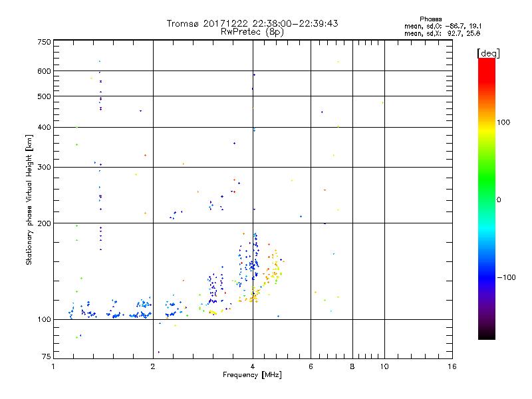Click the x-axis tick label '4'
Screen dimensions: 532x399
pos(252,367)
